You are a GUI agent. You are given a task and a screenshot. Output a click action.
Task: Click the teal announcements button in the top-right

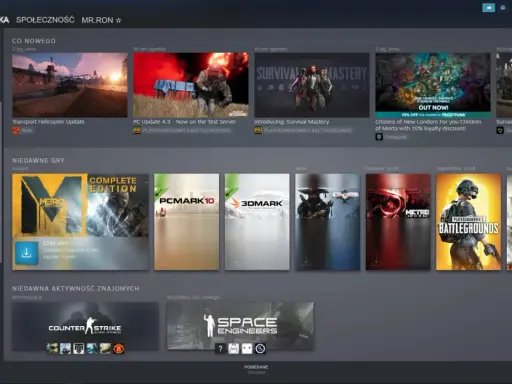(x=488, y=7)
